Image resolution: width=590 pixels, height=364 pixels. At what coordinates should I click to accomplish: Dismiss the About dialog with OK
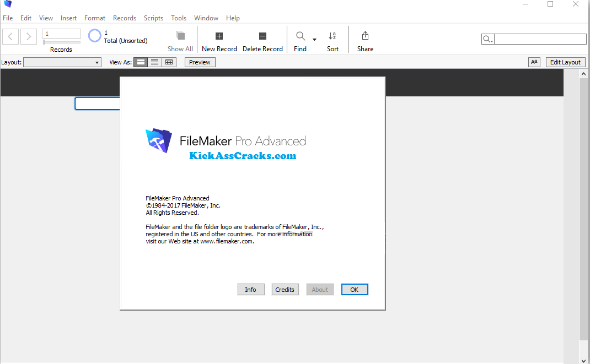355,289
